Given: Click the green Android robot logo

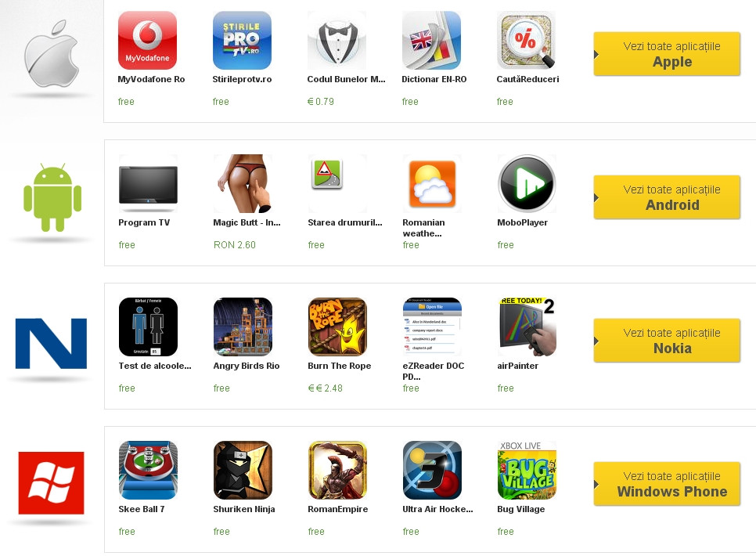Looking at the screenshot, I should pyautogui.click(x=52, y=197).
